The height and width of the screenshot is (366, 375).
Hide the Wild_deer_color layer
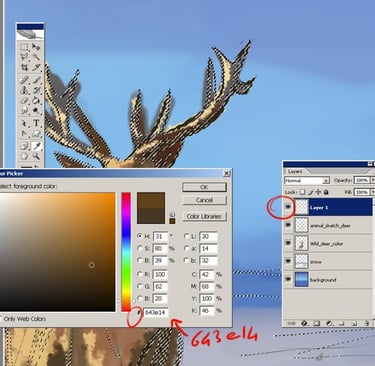click(288, 243)
